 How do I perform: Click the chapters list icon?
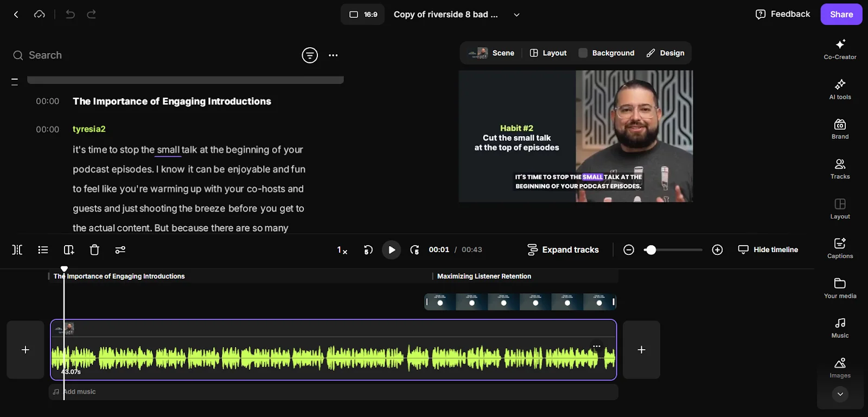43,250
